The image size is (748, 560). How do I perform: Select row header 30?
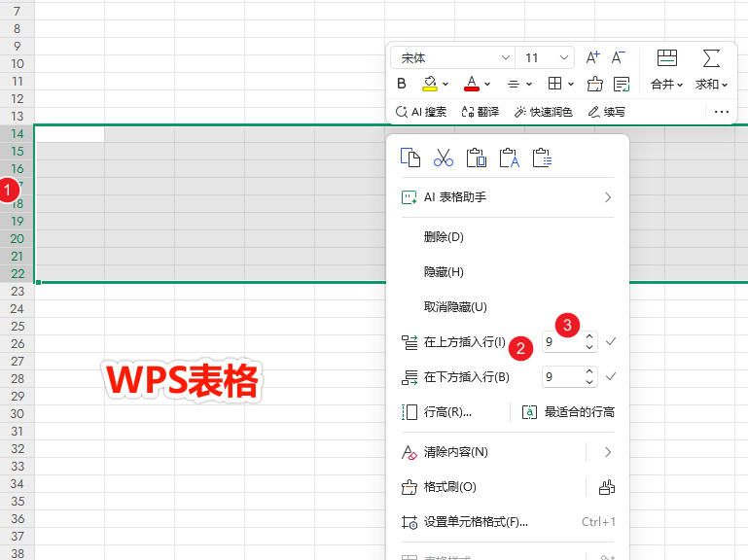18,414
